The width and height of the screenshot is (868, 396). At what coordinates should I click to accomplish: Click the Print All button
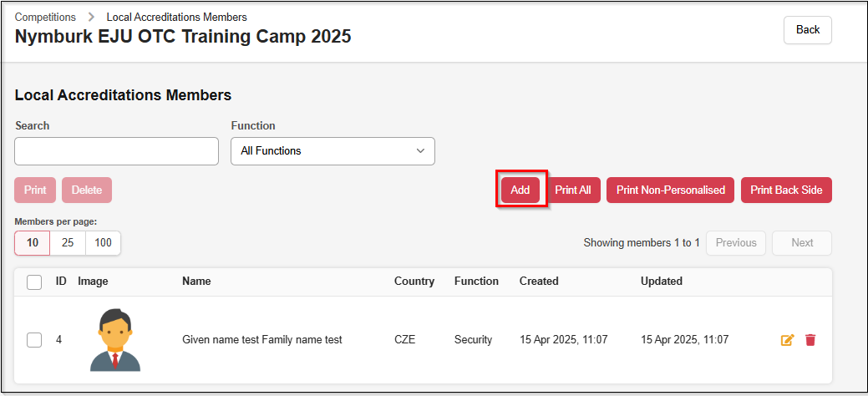(573, 190)
